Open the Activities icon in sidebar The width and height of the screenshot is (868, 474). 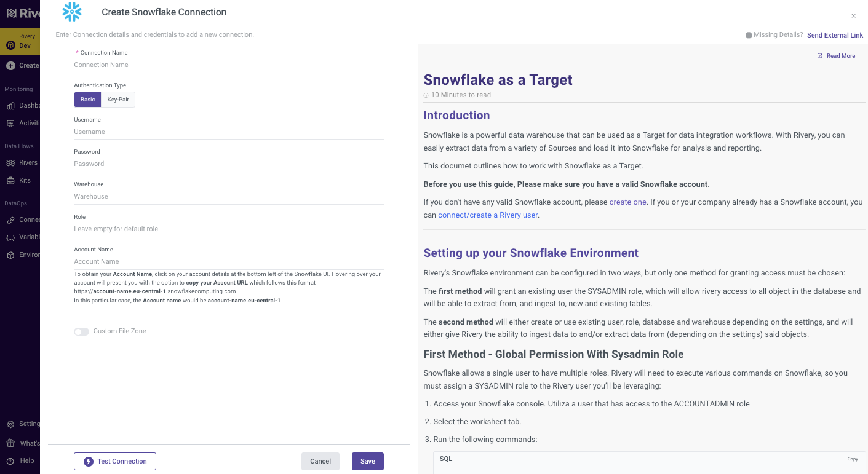pos(10,124)
